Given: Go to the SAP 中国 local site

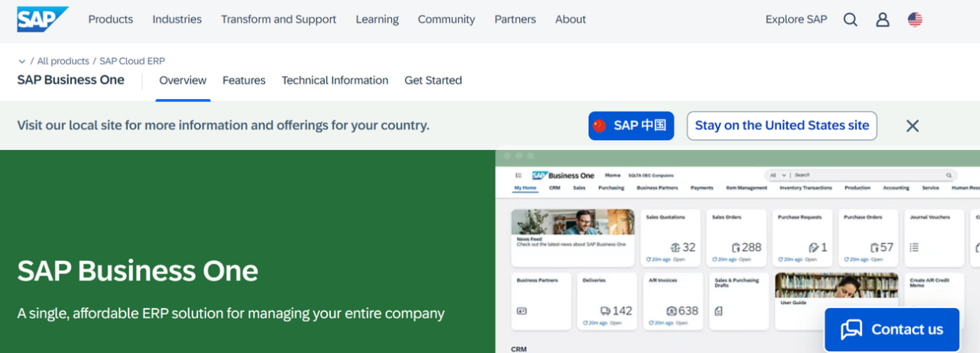Looking at the screenshot, I should click(x=631, y=125).
